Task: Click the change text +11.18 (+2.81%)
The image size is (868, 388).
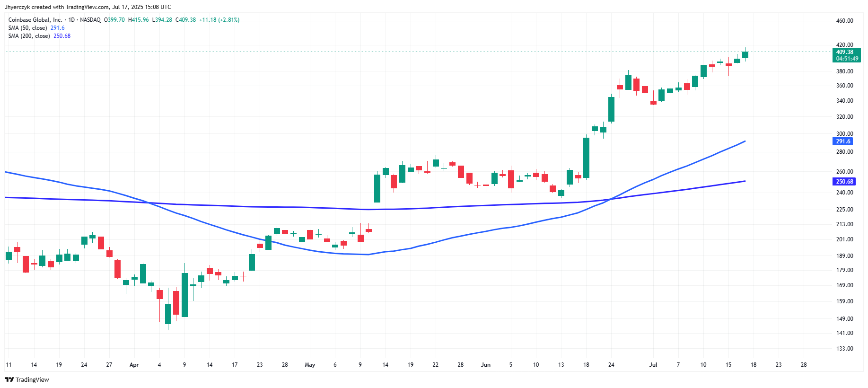Action: 219,20
